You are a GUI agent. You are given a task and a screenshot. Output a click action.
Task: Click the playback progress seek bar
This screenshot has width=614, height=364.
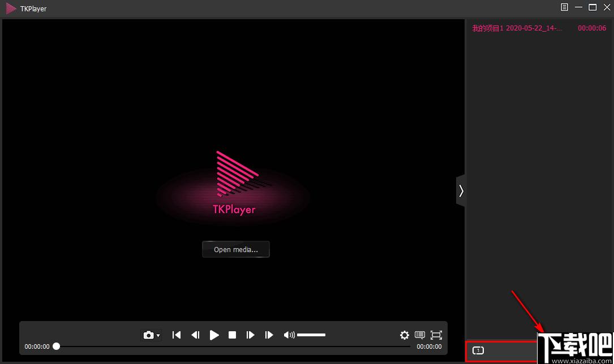[232, 346]
